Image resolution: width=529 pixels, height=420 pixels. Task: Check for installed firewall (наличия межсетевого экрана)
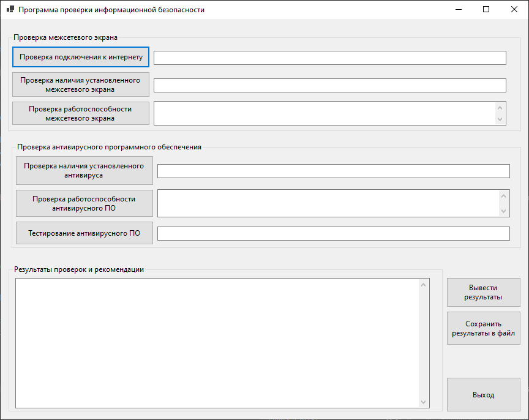[81, 84]
